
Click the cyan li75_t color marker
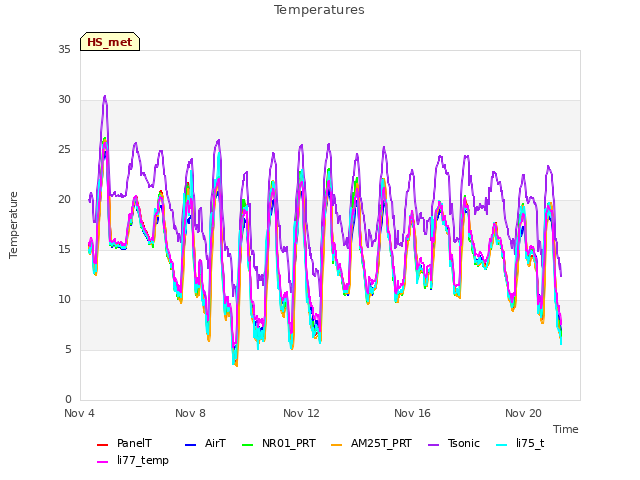click(x=502, y=444)
